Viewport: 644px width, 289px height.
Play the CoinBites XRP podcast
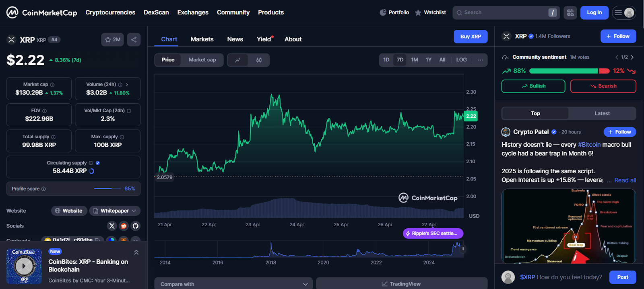coord(24,266)
